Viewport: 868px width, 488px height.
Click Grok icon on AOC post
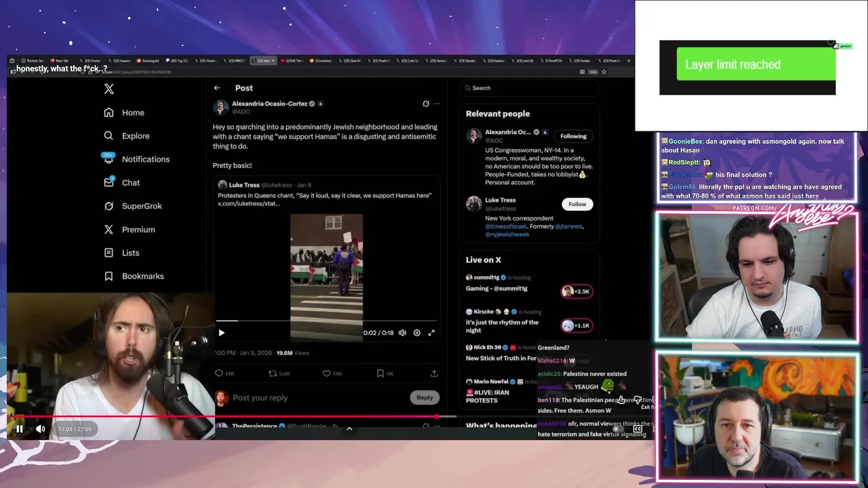pyautogui.click(x=426, y=104)
